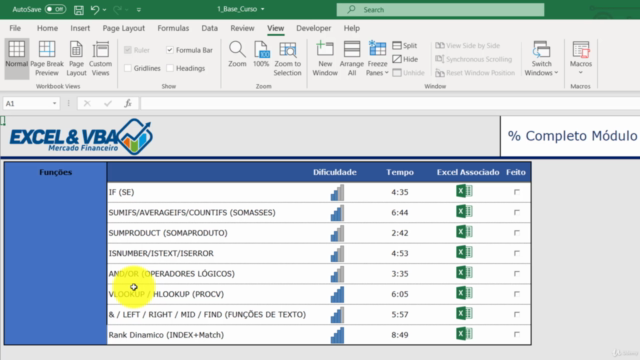The height and width of the screenshot is (360, 640).
Task: Customize Quick Access Toolbar dropdown
Action: click(139, 9)
